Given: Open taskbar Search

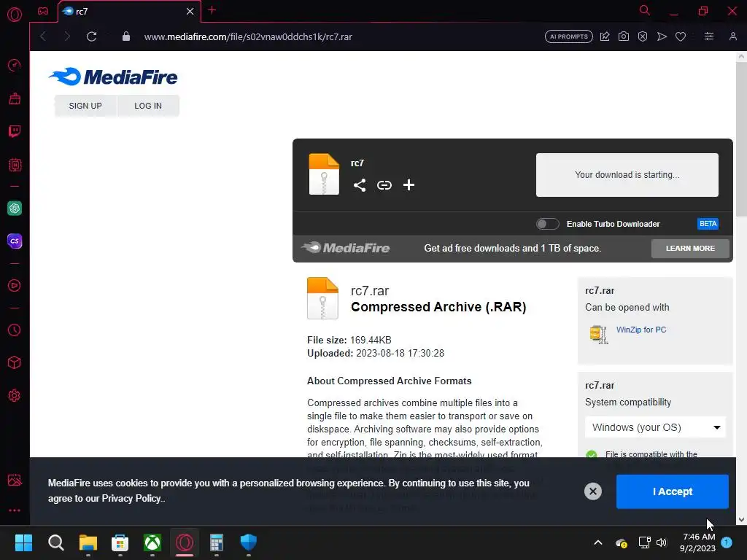Looking at the screenshot, I should (x=55, y=542).
